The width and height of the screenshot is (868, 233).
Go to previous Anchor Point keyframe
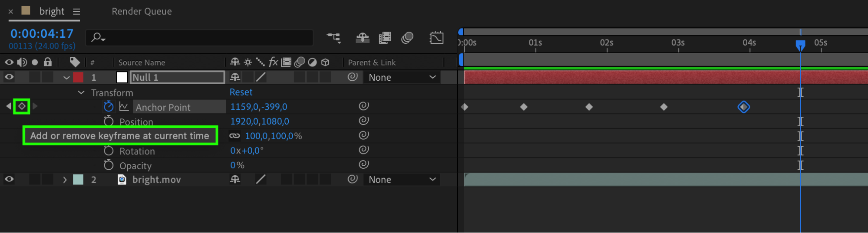pyautogui.click(x=9, y=106)
